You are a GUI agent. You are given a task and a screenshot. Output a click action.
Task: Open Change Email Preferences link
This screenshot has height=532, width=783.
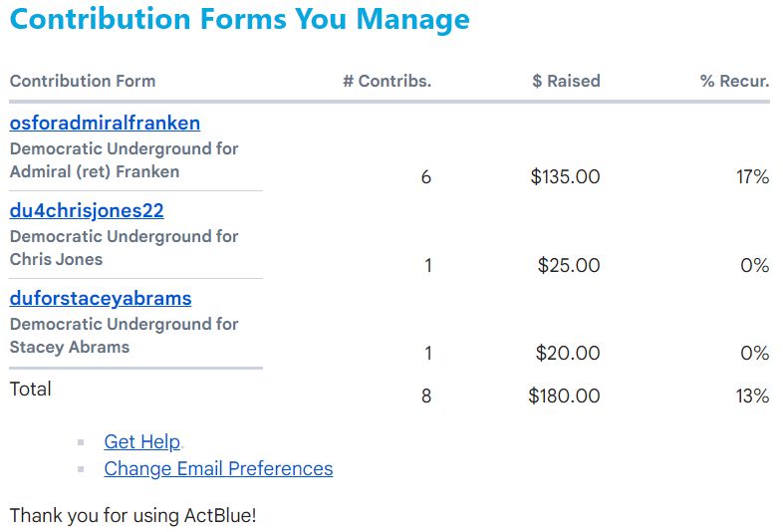218,469
